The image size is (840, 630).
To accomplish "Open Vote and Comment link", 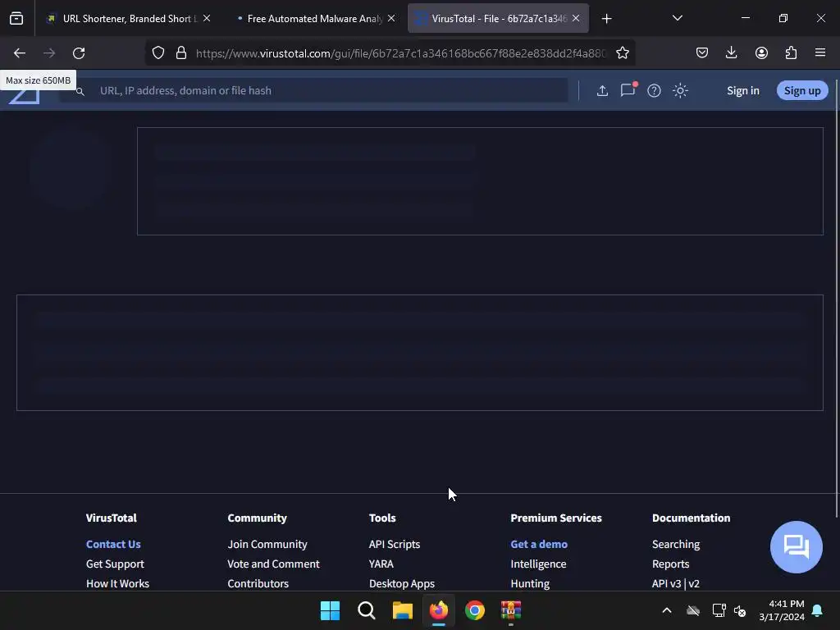I will tap(273, 564).
